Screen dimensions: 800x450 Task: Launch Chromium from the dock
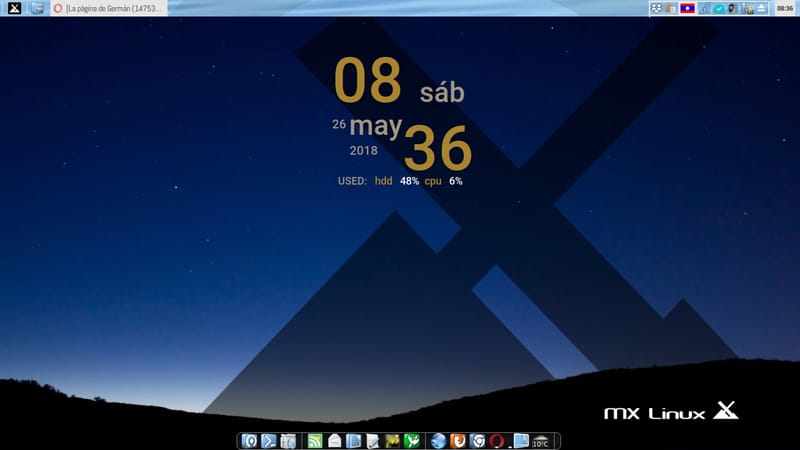coord(477,441)
